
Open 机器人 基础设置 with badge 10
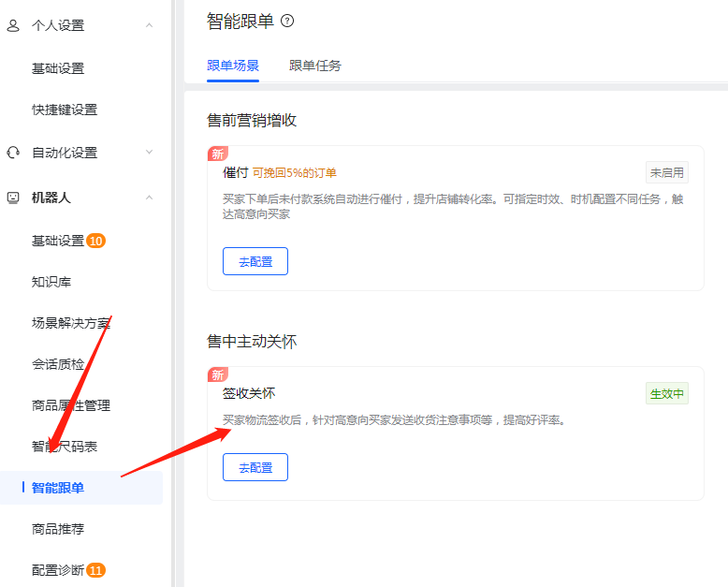point(58,241)
